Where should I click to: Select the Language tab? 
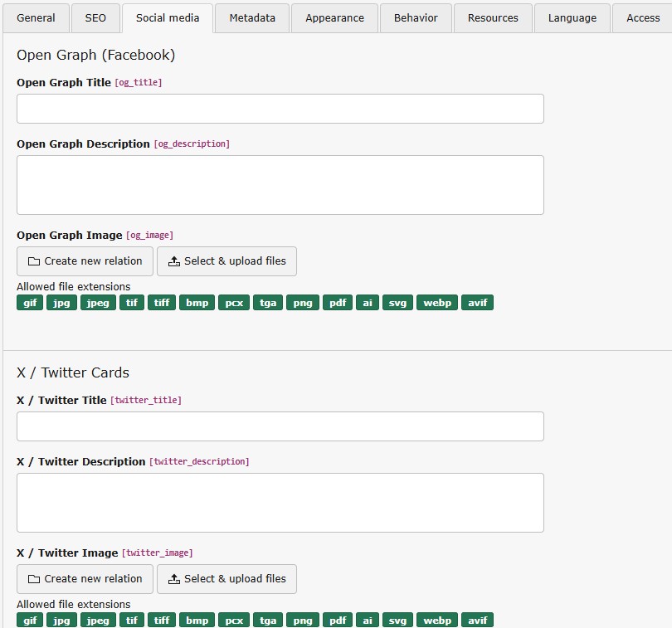[572, 17]
